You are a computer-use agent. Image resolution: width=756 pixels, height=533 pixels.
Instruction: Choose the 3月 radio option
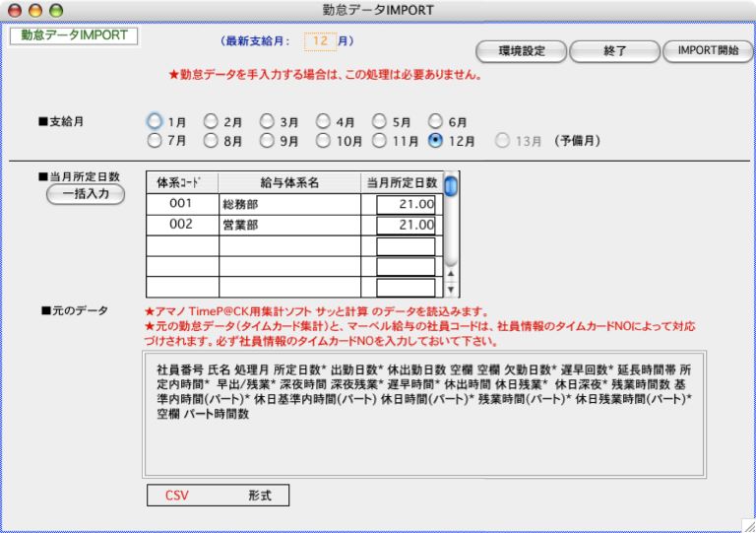[x=267, y=121]
